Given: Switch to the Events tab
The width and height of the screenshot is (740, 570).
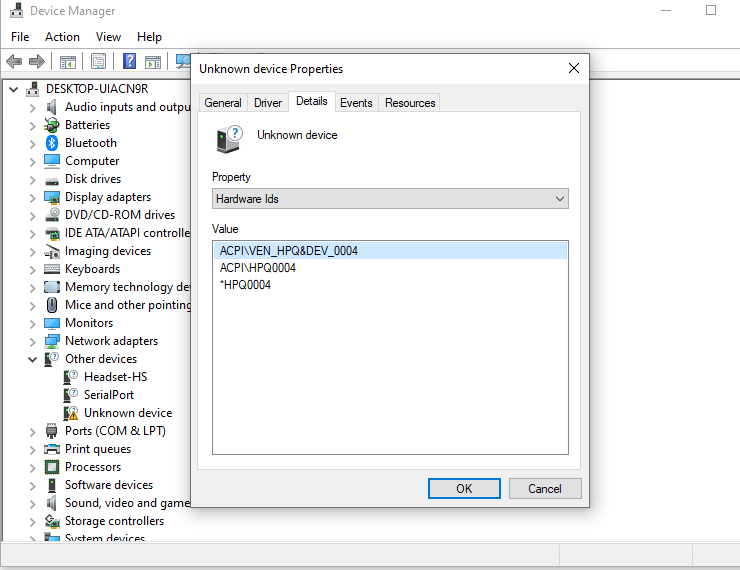Looking at the screenshot, I should tap(356, 103).
